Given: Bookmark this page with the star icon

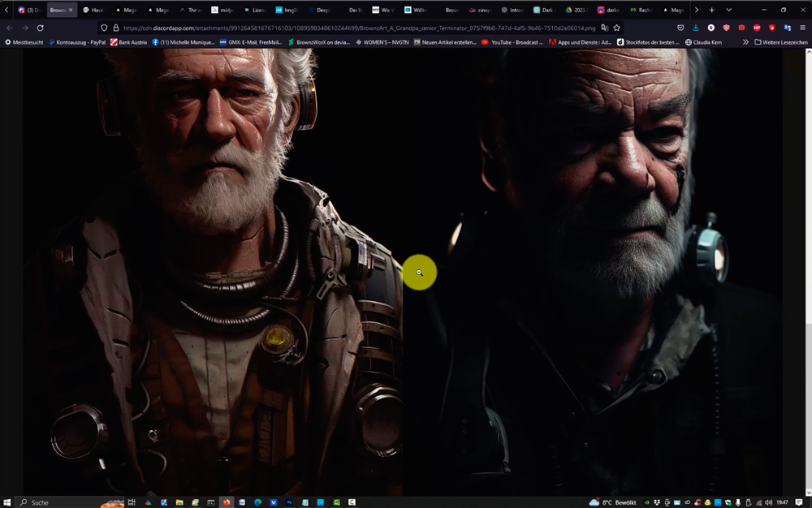Looking at the screenshot, I should pyautogui.click(x=617, y=28).
